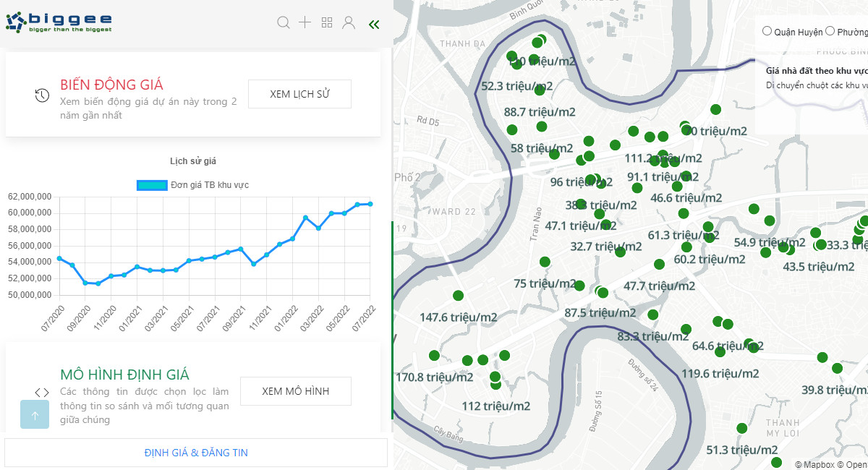The height and width of the screenshot is (470, 868).
Task: Click the history clock icon beside Biến Động Giá
Action: click(42, 95)
